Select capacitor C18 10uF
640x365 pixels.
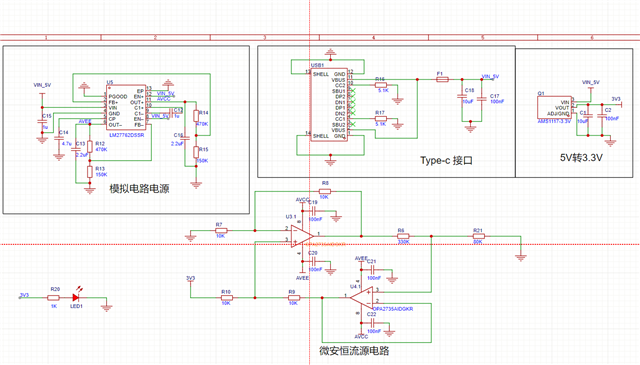pos(462,97)
